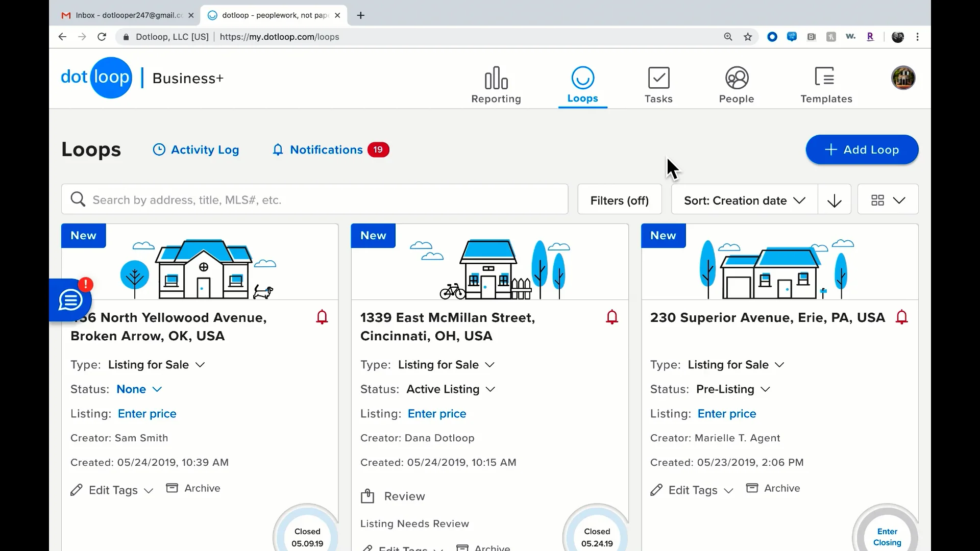Image resolution: width=980 pixels, height=551 pixels.
Task: Open the Templates document icon
Action: (825, 78)
